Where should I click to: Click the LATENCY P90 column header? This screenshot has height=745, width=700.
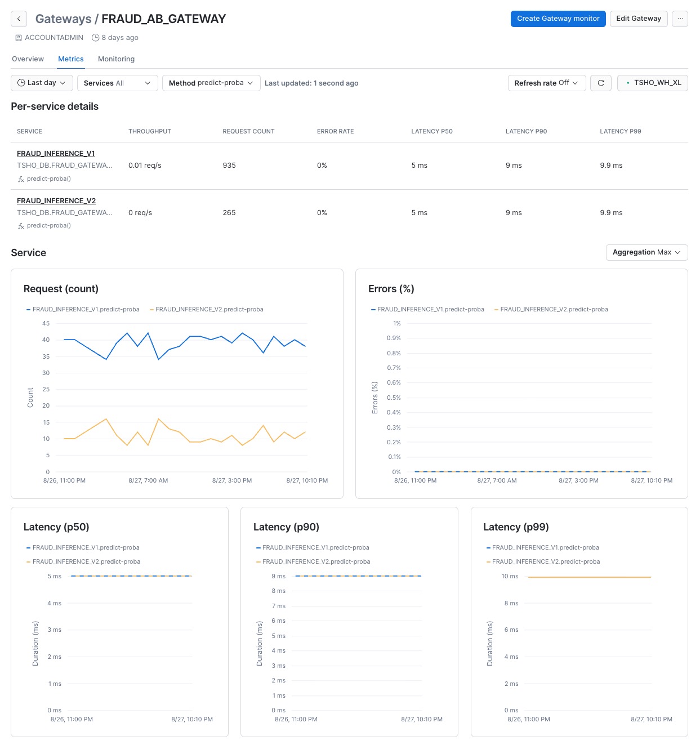pos(527,131)
